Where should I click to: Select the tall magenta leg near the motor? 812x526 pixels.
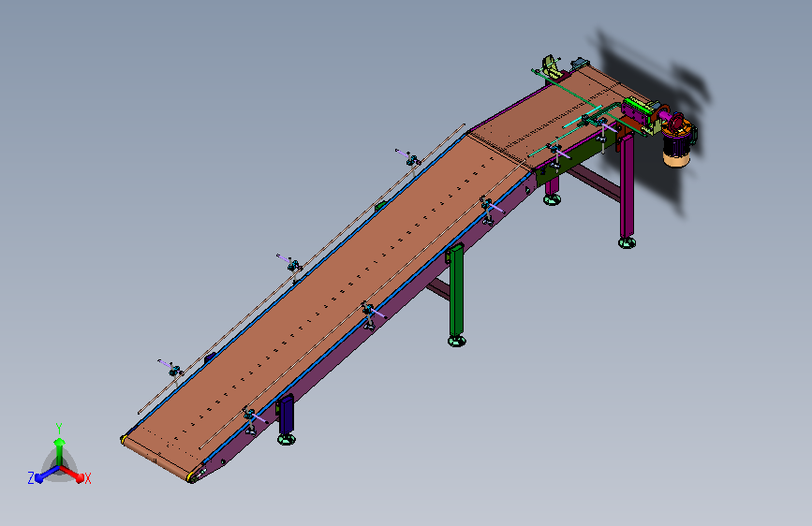pos(627,186)
